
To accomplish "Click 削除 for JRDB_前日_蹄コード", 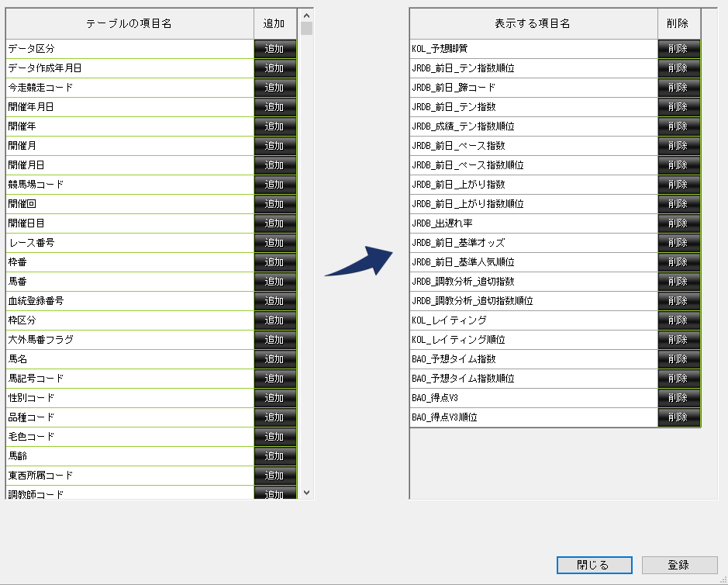I will (x=679, y=88).
